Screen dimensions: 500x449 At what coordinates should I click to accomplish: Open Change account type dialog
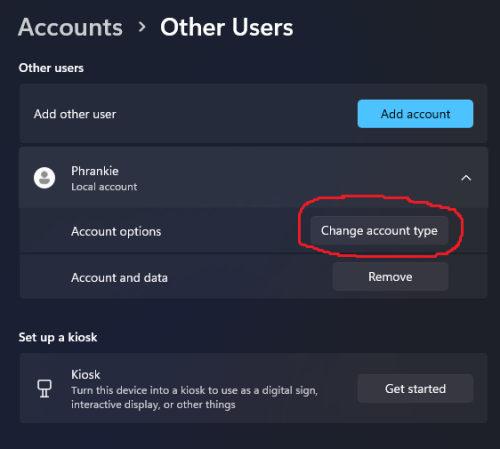point(379,231)
